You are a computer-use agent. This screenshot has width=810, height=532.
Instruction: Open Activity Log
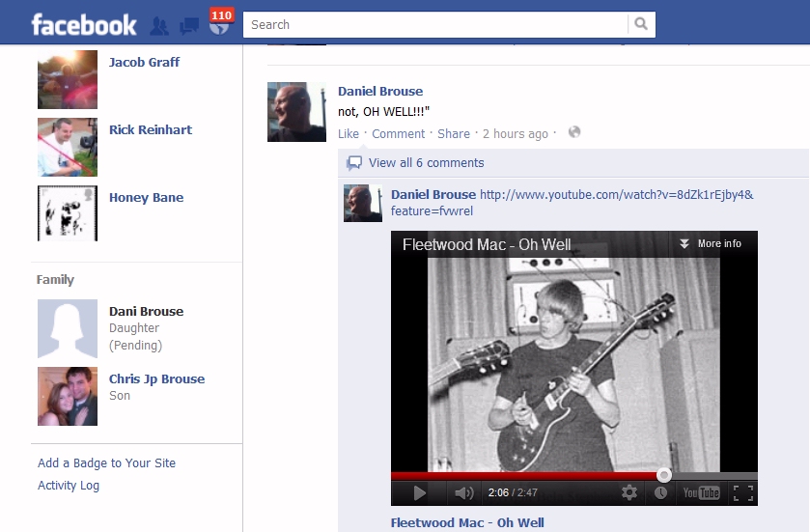pos(69,486)
